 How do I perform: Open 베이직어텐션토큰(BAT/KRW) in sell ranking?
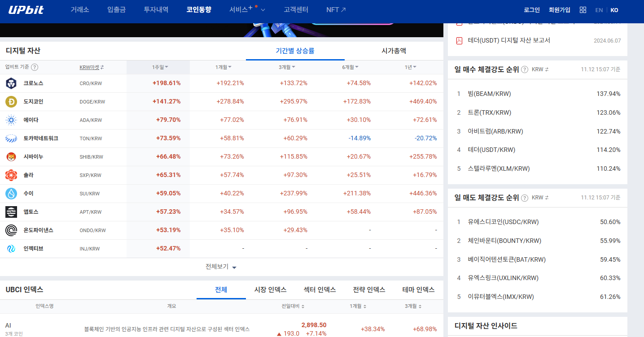tap(507, 259)
